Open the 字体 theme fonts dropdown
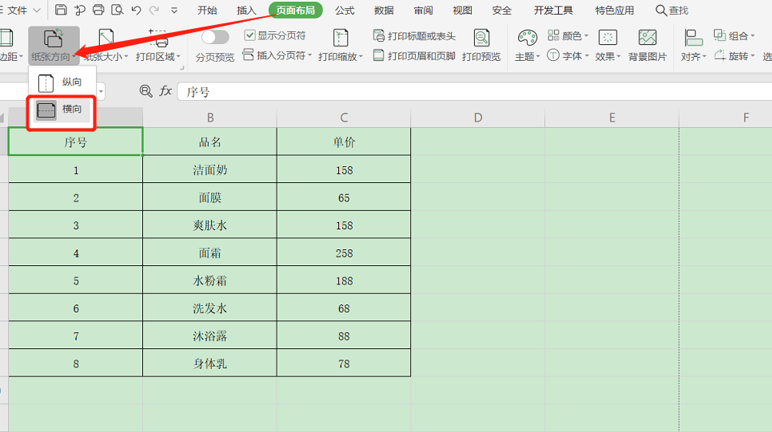 [x=568, y=56]
